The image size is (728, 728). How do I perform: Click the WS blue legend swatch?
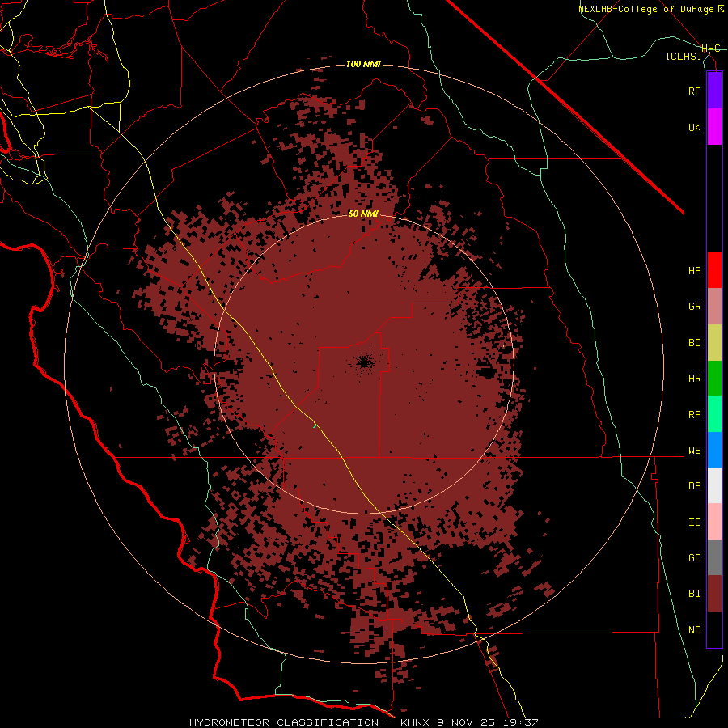pos(714,450)
